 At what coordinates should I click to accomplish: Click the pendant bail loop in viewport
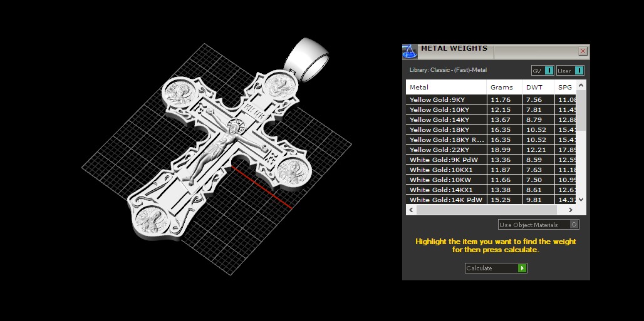click(306, 59)
